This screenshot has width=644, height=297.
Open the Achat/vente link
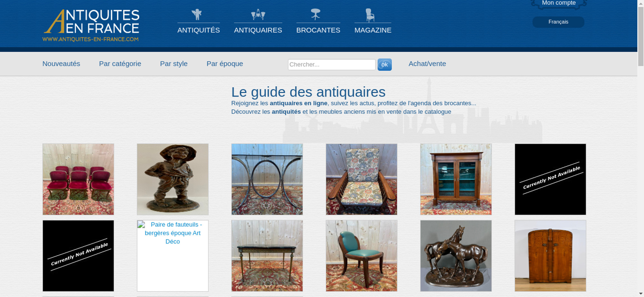(x=427, y=64)
